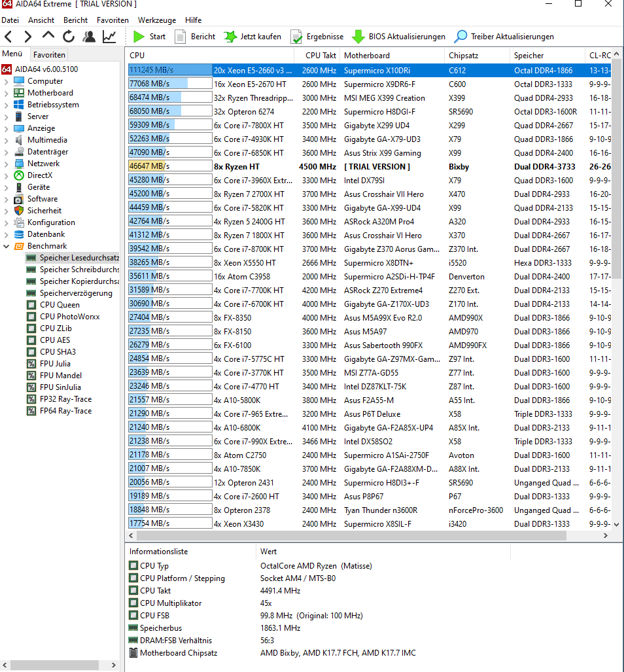Select the Sicherheit shield icon
The height and width of the screenshot is (672, 624).
click(19, 211)
